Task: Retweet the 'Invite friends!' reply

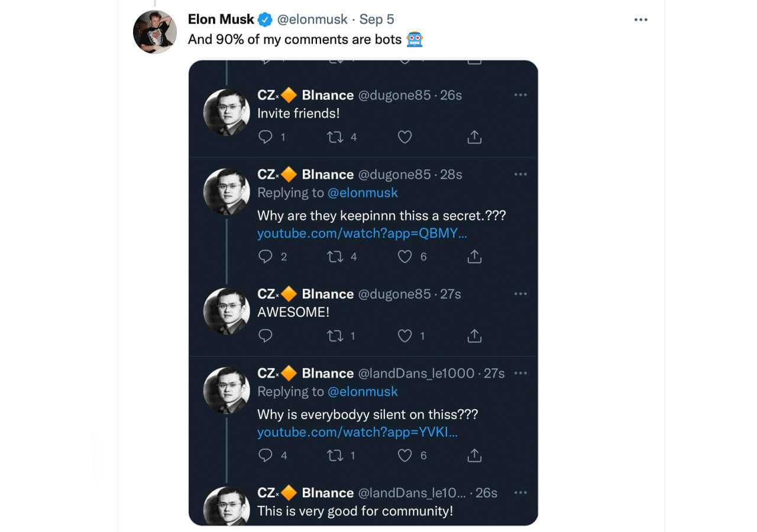Action: pos(335,137)
